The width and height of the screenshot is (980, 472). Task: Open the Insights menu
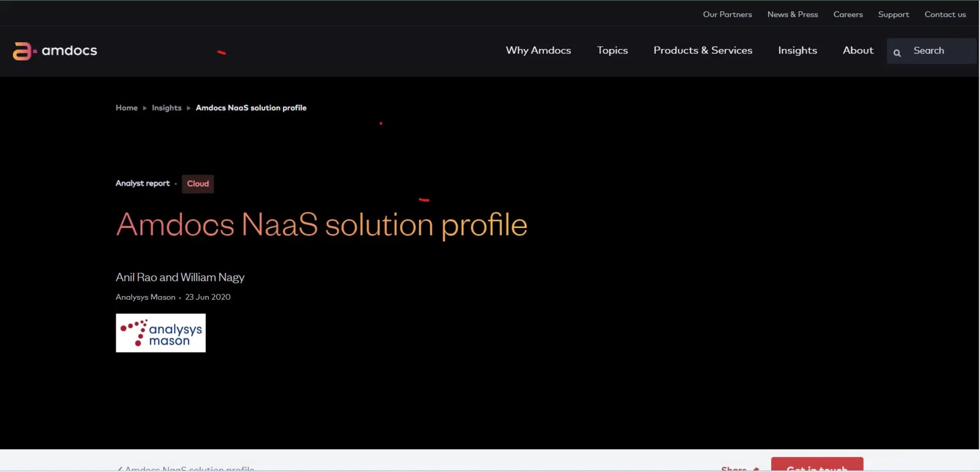[797, 50]
